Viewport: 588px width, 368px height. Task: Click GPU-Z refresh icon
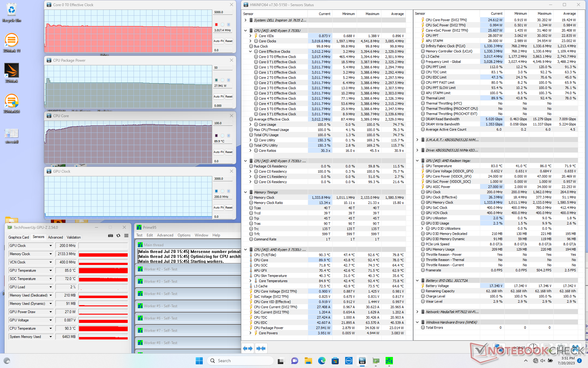click(x=118, y=236)
